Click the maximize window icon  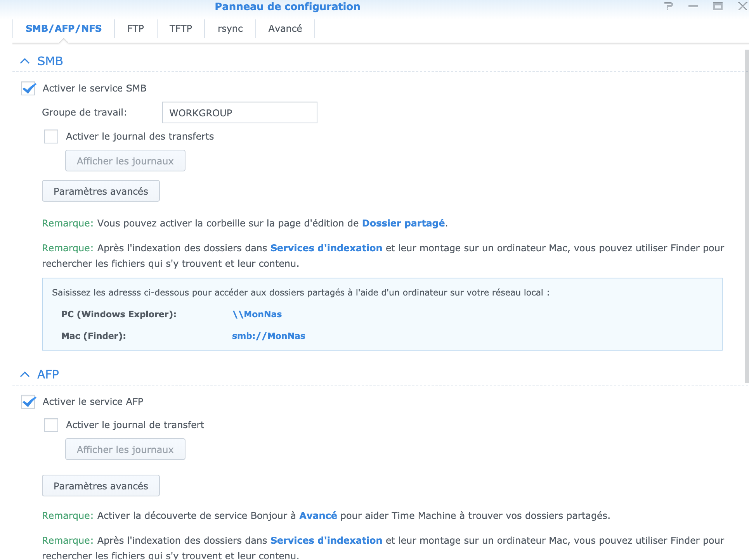(x=718, y=6)
